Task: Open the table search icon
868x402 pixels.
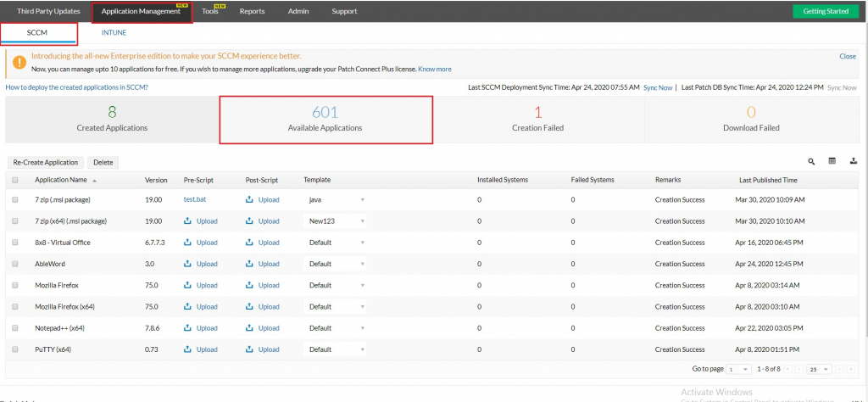Action: (811, 162)
